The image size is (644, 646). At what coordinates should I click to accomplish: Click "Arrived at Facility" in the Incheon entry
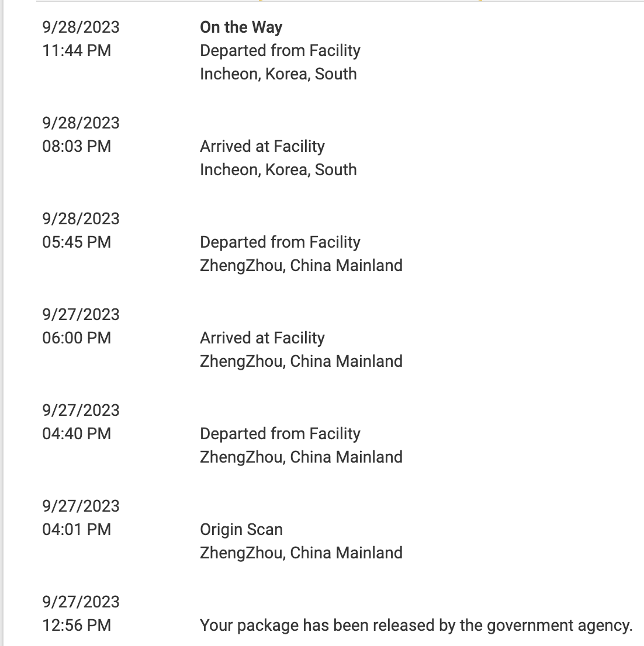pos(262,147)
